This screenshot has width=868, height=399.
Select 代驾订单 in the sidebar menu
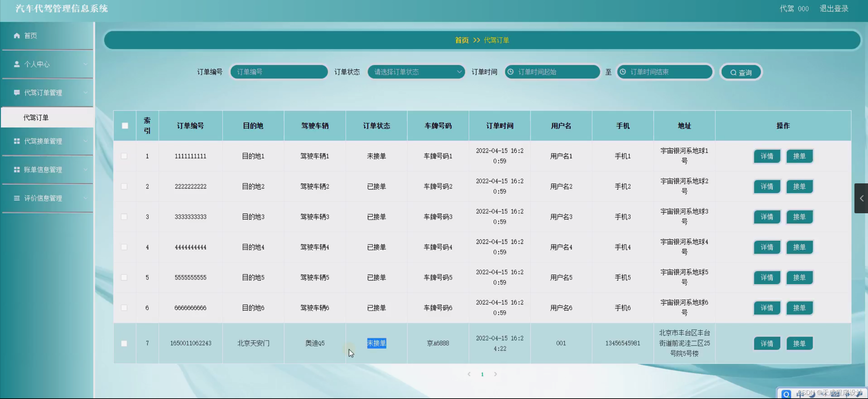(36, 117)
